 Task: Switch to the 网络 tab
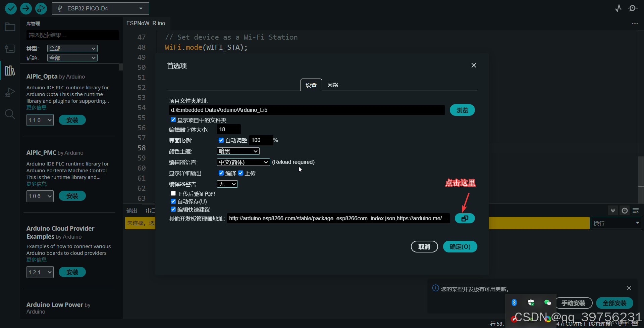click(x=333, y=85)
